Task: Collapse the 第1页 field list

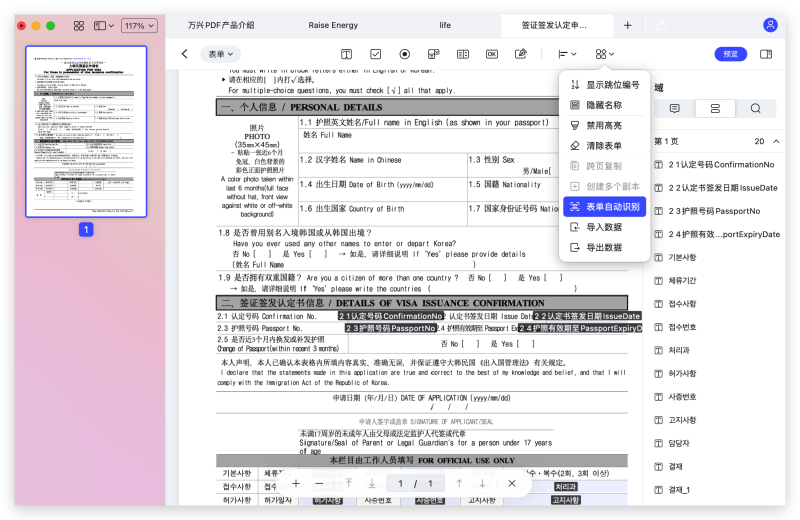Action: click(775, 142)
